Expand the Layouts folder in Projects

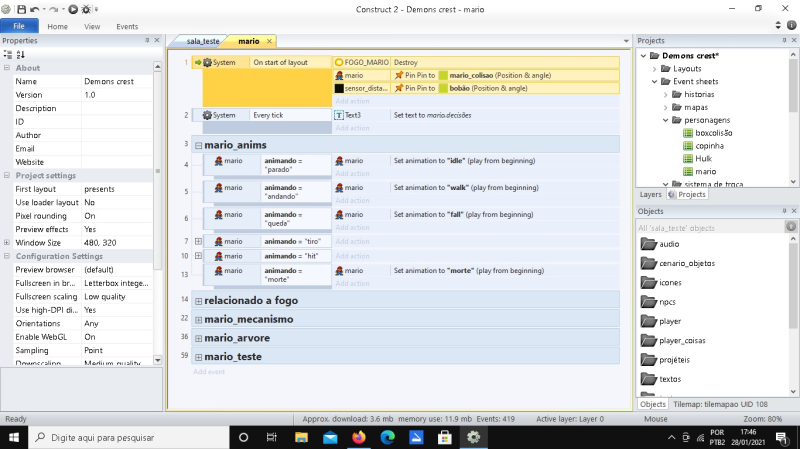pyautogui.click(x=655, y=69)
